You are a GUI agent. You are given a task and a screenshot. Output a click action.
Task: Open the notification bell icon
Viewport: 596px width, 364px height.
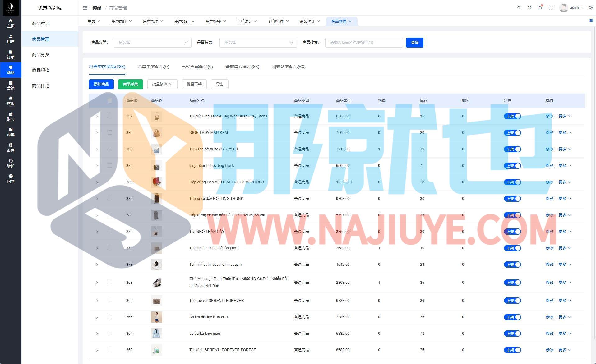(540, 8)
